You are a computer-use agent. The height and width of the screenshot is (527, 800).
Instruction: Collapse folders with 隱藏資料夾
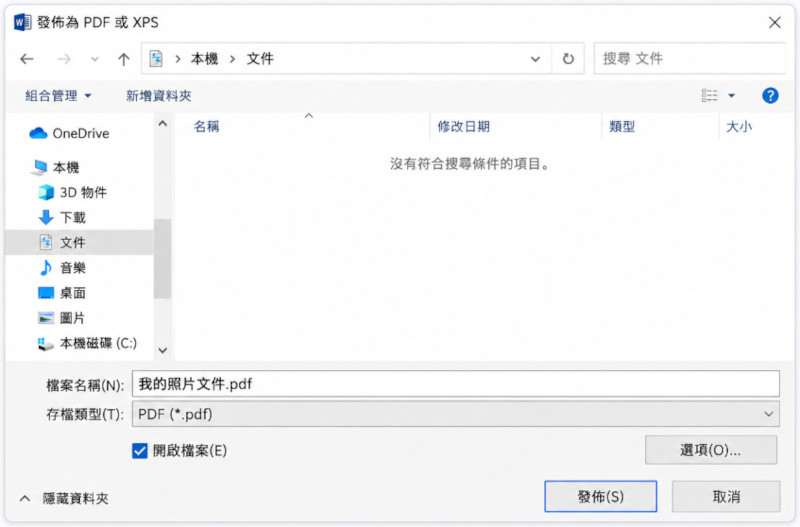(65, 498)
